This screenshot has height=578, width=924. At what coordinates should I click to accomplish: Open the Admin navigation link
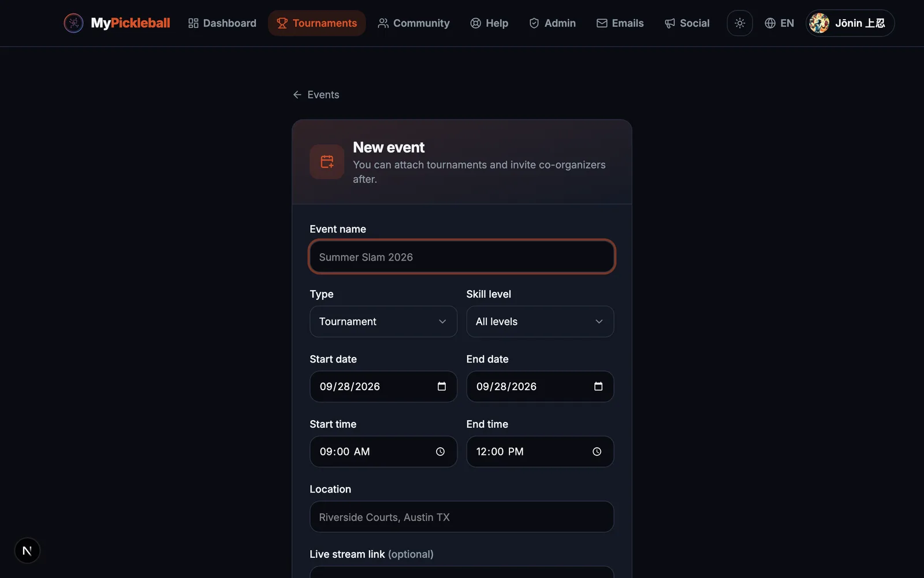tap(552, 23)
